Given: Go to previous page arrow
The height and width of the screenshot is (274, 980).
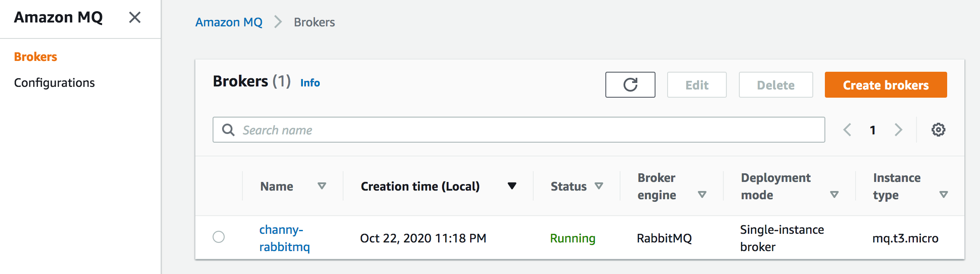Looking at the screenshot, I should click(x=847, y=130).
